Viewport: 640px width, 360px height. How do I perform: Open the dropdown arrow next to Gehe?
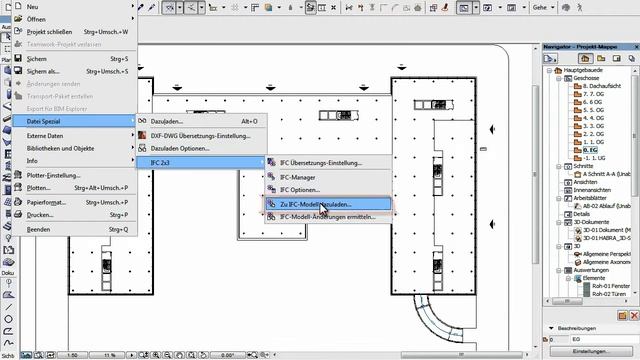(553, 7)
